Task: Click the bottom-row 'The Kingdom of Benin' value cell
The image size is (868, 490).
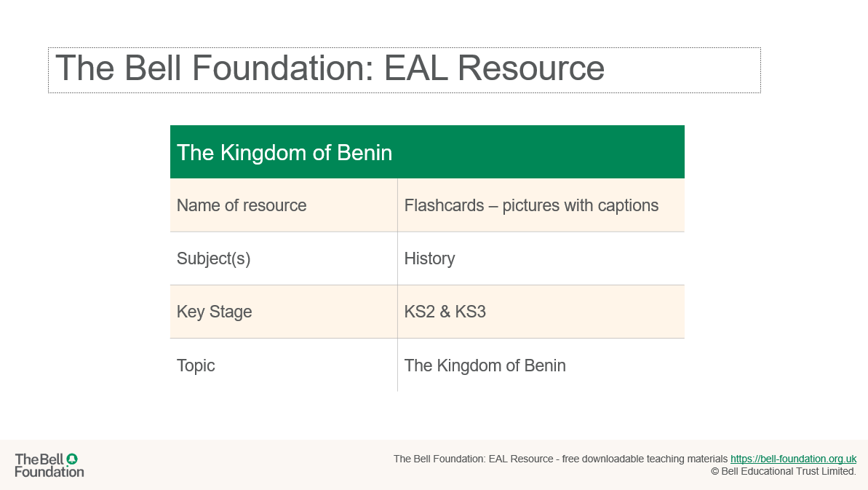Action: coord(541,365)
